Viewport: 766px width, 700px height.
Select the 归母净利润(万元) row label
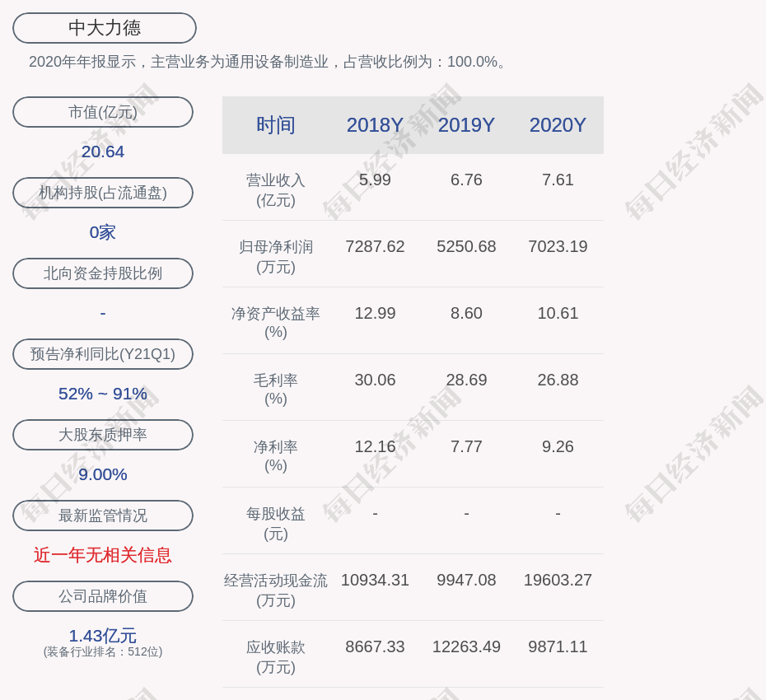click(x=276, y=256)
